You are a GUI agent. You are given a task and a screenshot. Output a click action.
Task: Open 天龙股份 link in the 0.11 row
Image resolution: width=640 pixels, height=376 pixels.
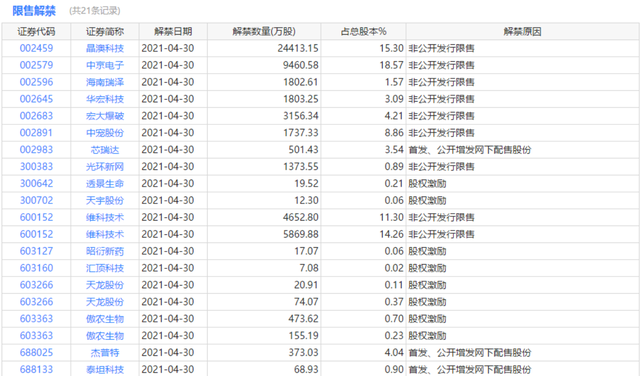coord(105,285)
